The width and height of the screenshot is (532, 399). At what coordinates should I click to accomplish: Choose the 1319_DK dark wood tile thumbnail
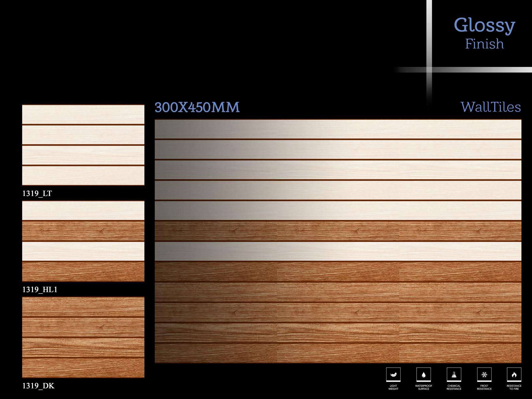click(x=83, y=337)
